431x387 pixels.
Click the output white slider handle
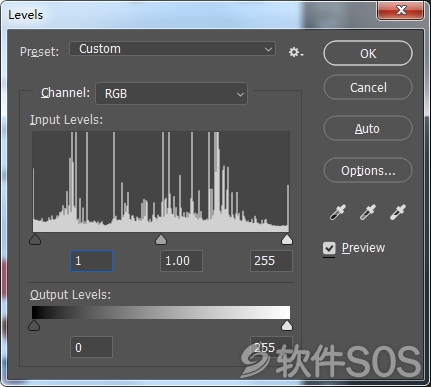click(287, 325)
